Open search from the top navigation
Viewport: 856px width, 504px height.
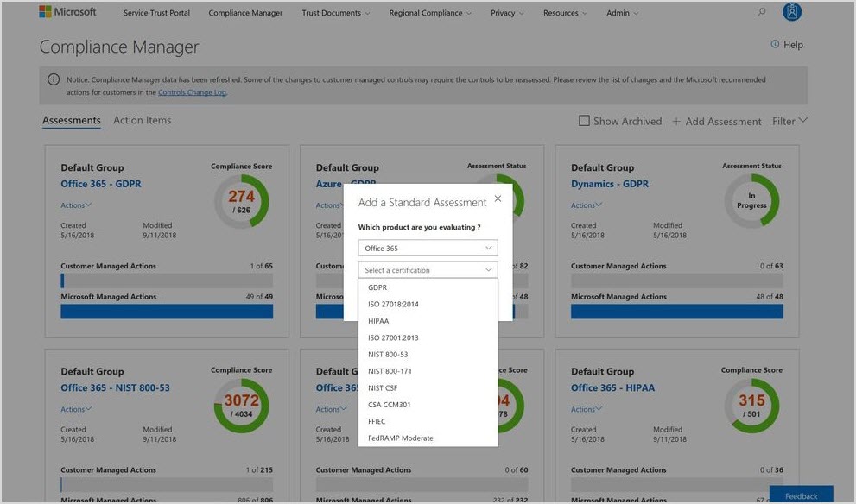pyautogui.click(x=761, y=12)
